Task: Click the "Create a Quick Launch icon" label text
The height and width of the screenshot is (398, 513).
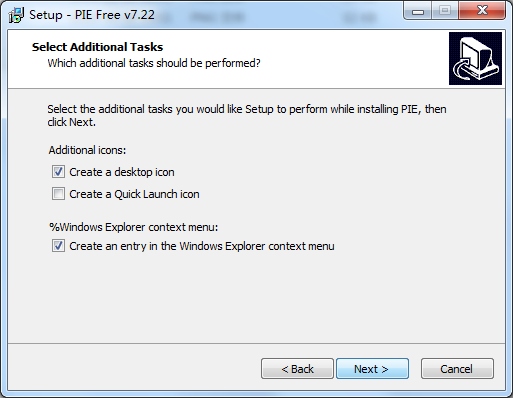Action: coord(134,194)
